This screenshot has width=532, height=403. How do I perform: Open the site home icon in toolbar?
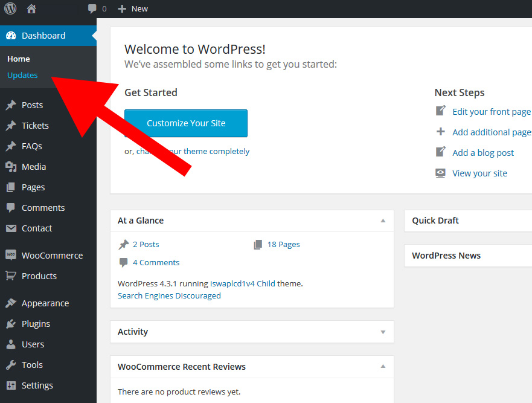pos(30,8)
